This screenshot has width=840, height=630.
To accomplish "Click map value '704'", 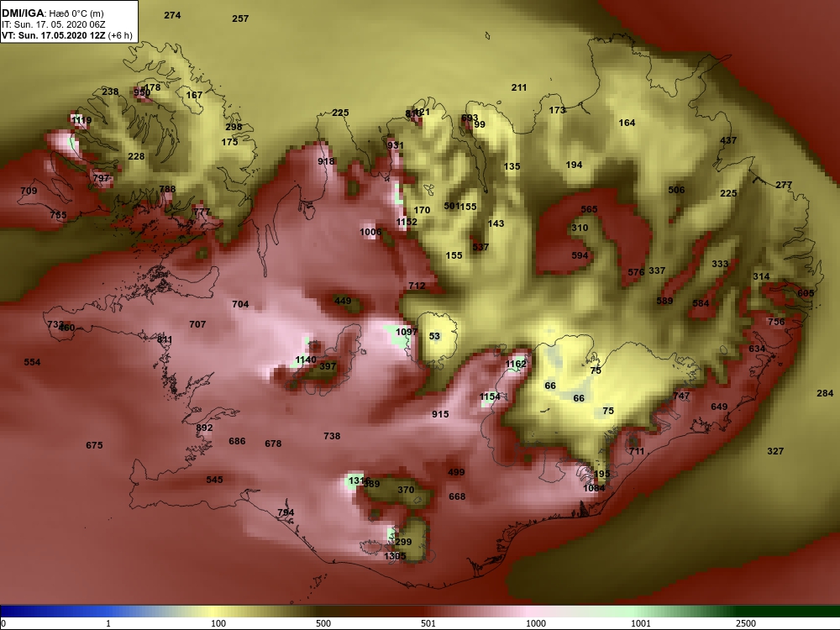I will tap(240, 304).
